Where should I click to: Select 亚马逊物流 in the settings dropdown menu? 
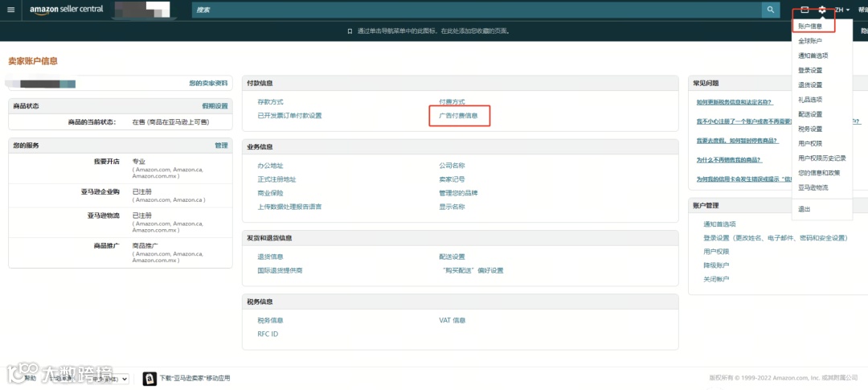pos(813,188)
